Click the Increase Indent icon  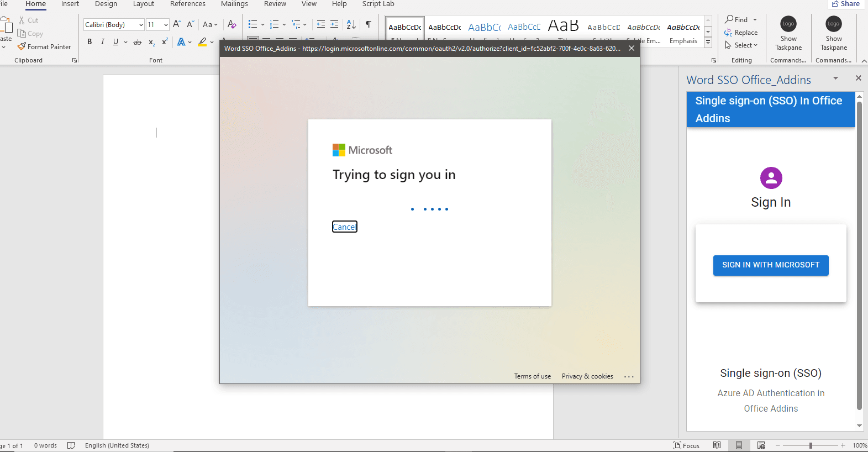pos(334,24)
